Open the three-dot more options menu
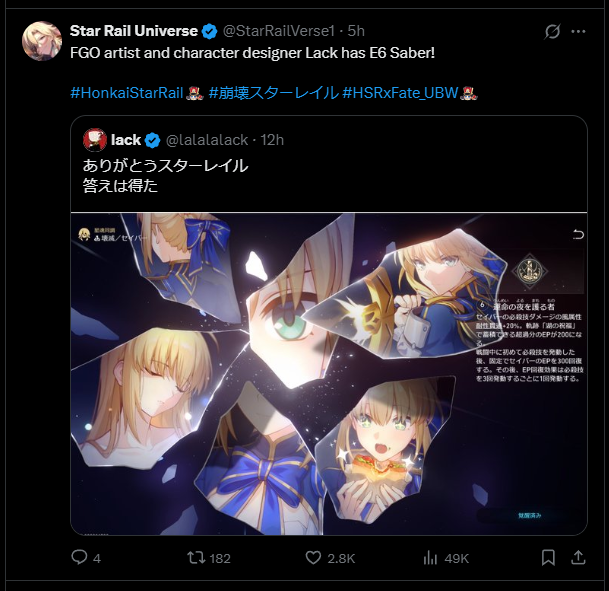Screen dimensions: 609x591 [578, 31]
